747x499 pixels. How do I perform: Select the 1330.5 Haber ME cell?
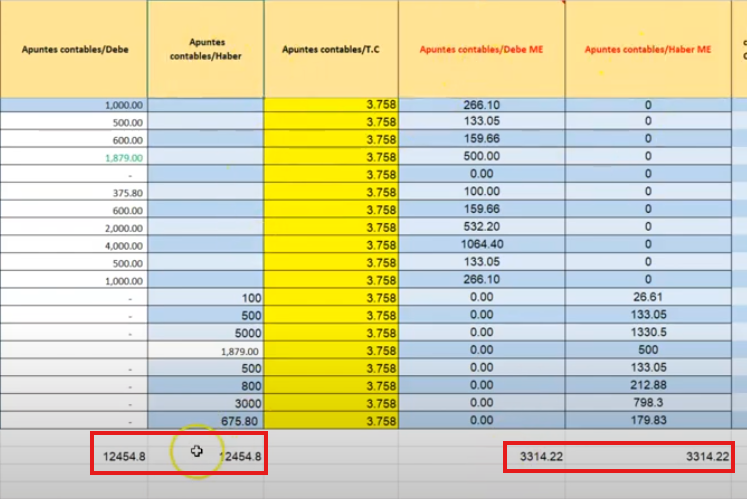(x=647, y=333)
